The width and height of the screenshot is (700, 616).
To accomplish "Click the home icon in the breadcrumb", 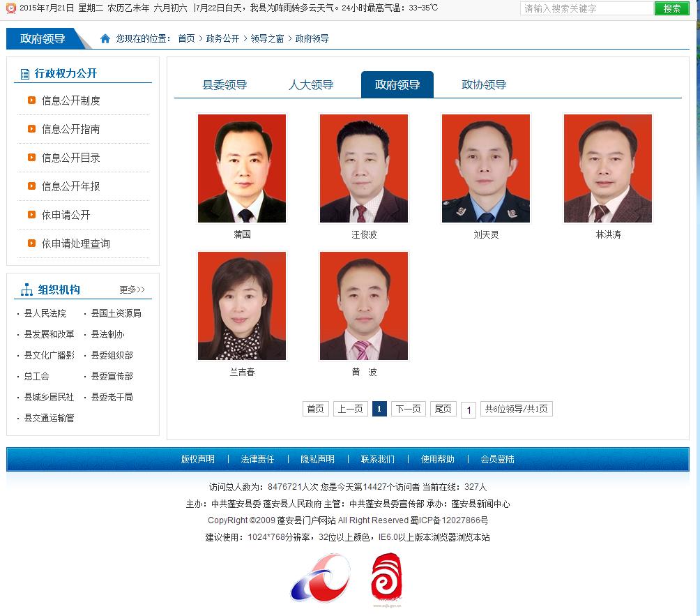I will [105, 39].
